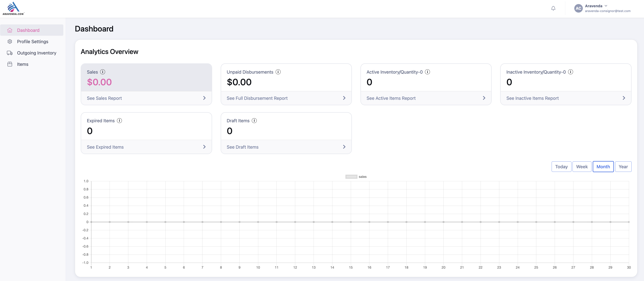Click the Inactive Inventory/Quantity-0 title

(536, 72)
